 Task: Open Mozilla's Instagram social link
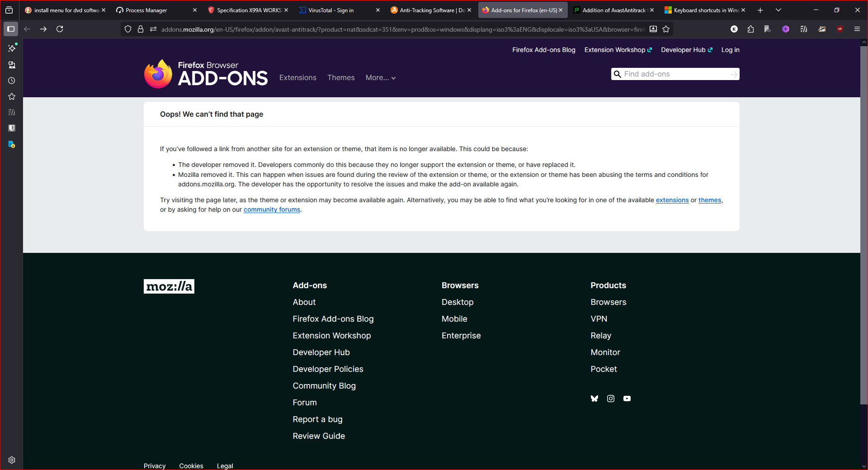[x=611, y=399]
